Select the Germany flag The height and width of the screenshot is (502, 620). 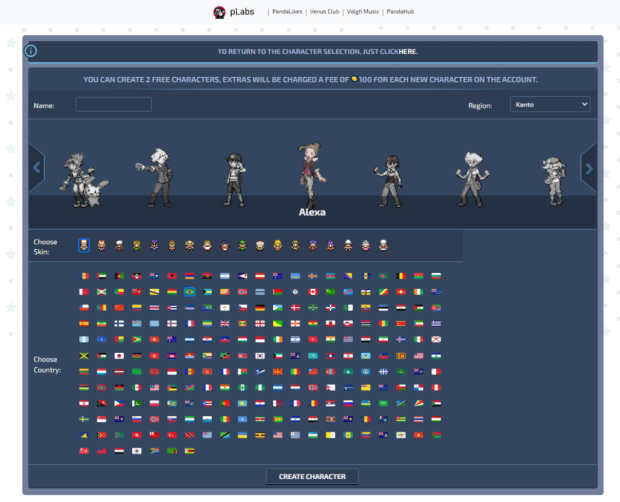(260, 308)
